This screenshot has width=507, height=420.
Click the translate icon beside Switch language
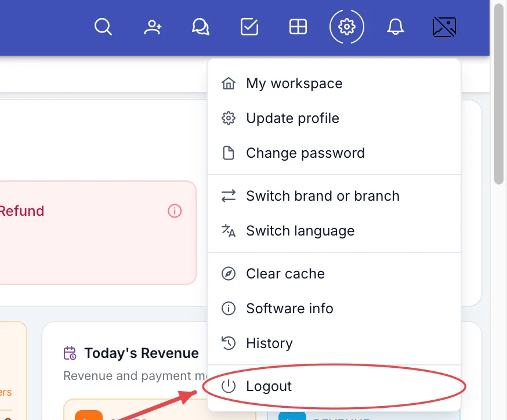tap(229, 230)
